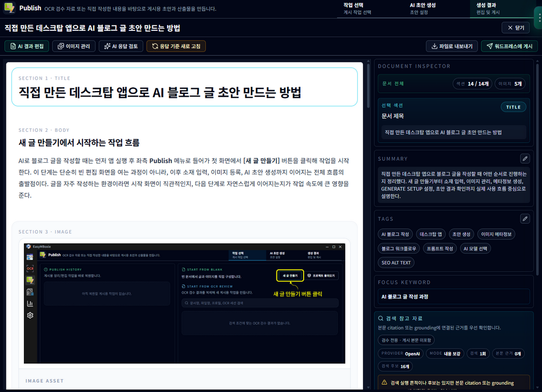
Task: Click the summary text box
Action: pyautogui.click(x=454, y=185)
